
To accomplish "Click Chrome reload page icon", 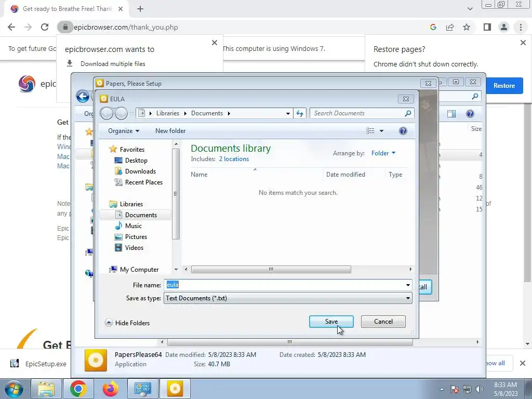I will (45, 27).
